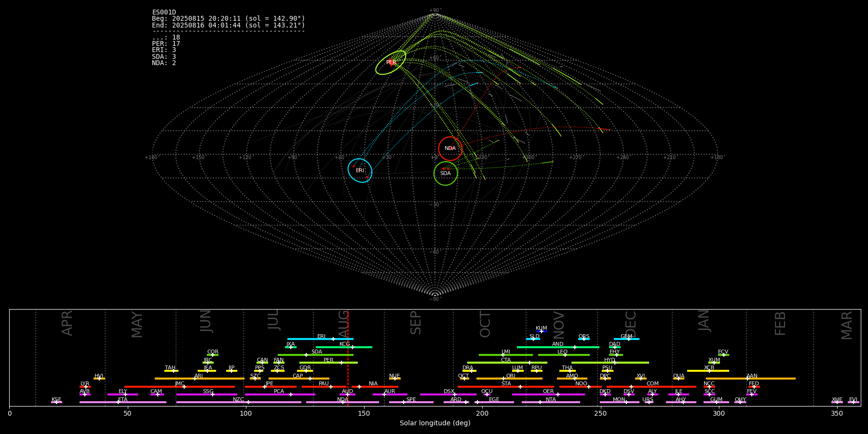Screen dimensions: 868x434
Task: Select the ECV shower label in timeline
Action: pyautogui.click(x=723, y=352)
